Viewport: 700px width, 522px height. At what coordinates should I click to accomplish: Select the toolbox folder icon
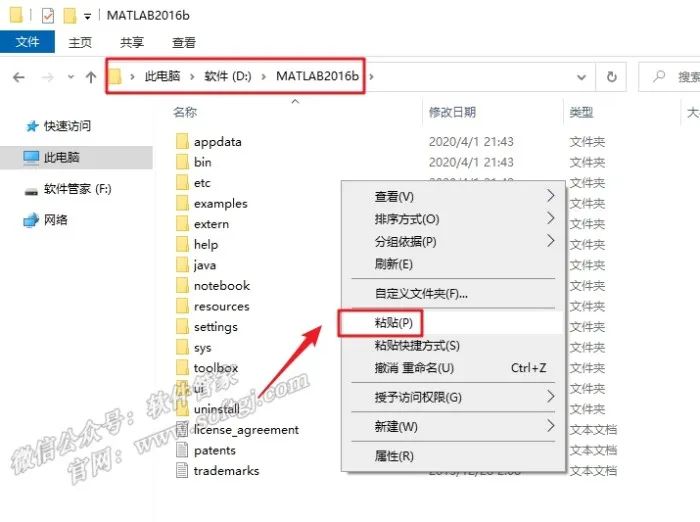[182, 367]
